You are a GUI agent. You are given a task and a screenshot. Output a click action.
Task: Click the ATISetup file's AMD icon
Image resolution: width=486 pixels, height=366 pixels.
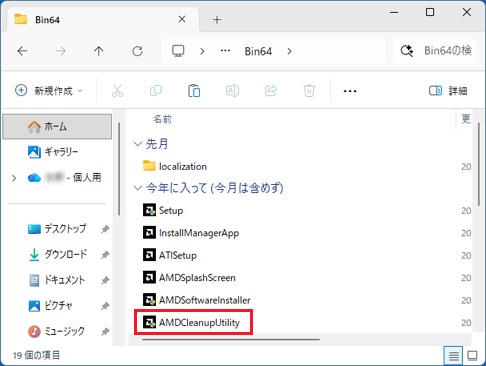(x=149, y=255)
